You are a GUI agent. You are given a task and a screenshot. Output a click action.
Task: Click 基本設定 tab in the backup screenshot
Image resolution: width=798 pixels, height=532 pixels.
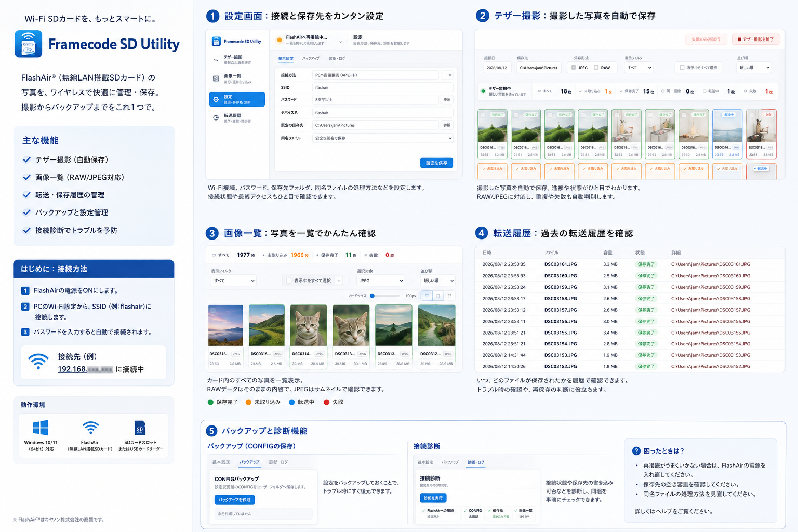221,462
